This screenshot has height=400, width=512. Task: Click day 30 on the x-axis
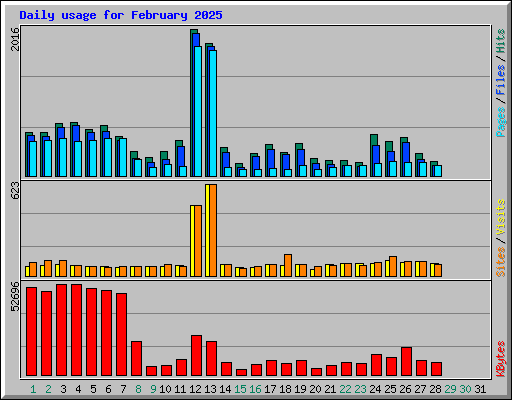465,389
